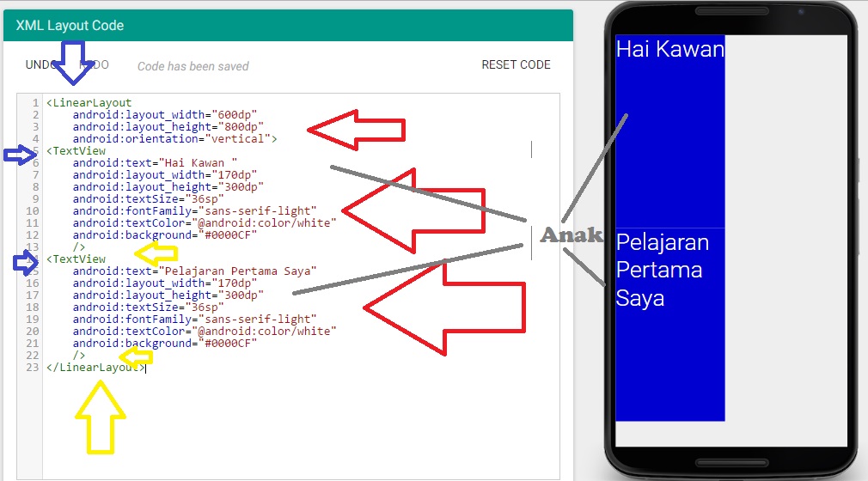Click the textSize="36sp" on line 18
Viewport: 868px width, 481px height.
149,307
